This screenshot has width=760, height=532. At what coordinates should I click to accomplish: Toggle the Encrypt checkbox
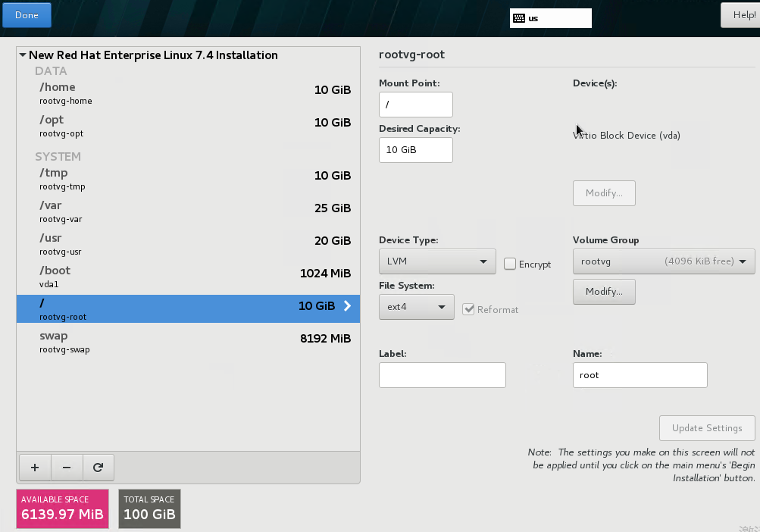click(x=510, y=264)
